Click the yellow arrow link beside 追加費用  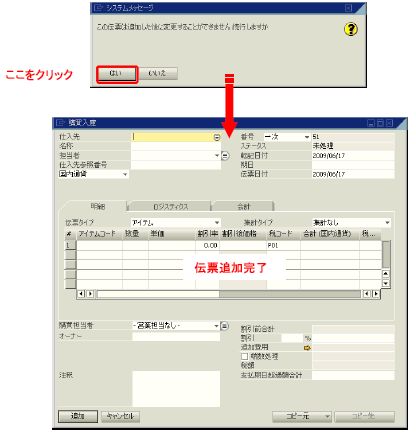[307, 348]
